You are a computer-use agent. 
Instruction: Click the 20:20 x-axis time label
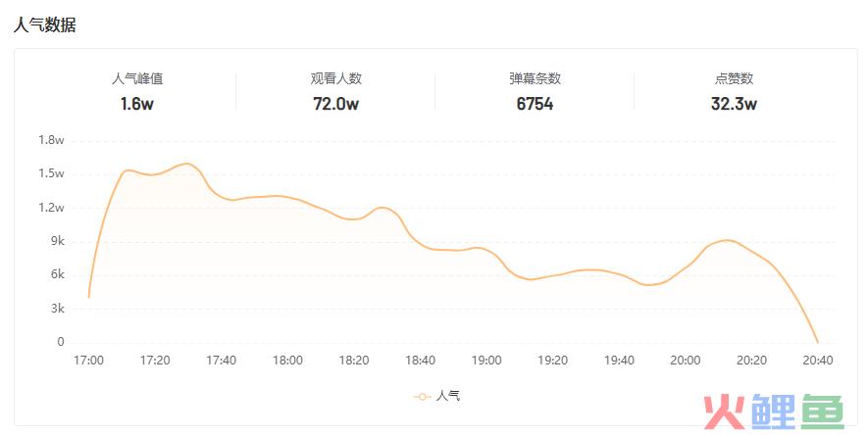751,361
